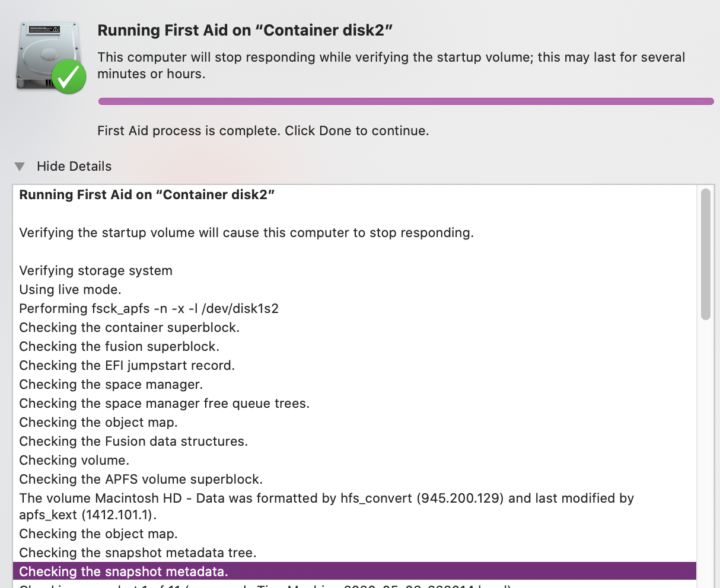This screenshot has width=720, height=588.
Task: Click the purple First Aid progress bar
Action: tap(406, 101)
